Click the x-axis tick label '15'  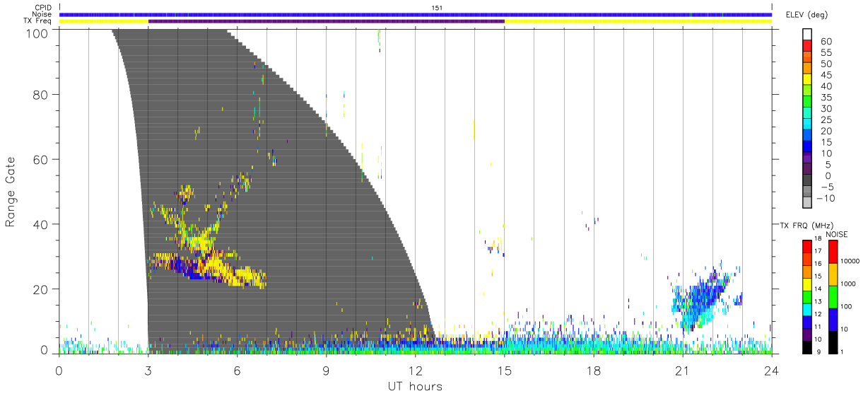(x=504, y=369)
